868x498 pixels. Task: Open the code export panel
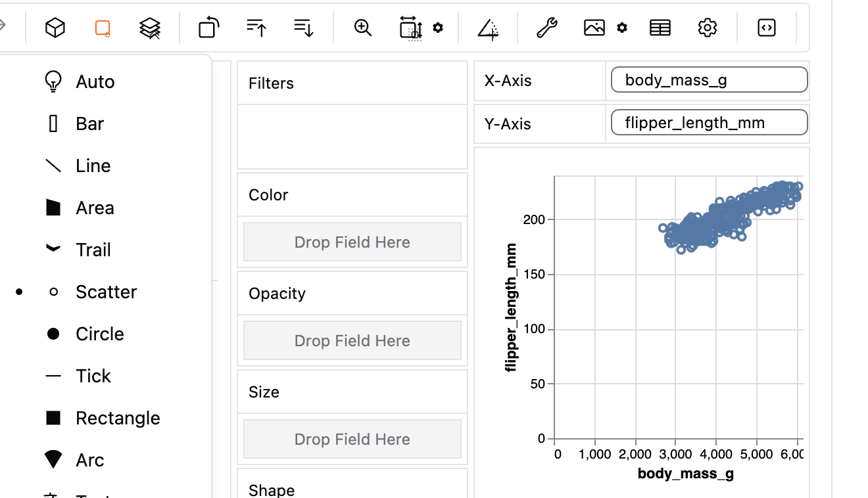[766, 28]
